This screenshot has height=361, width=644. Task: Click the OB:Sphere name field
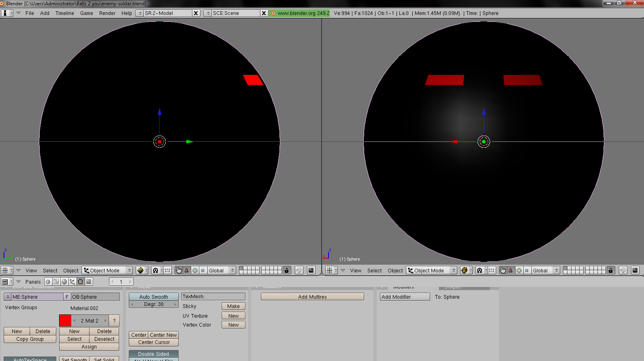(95, 297)
